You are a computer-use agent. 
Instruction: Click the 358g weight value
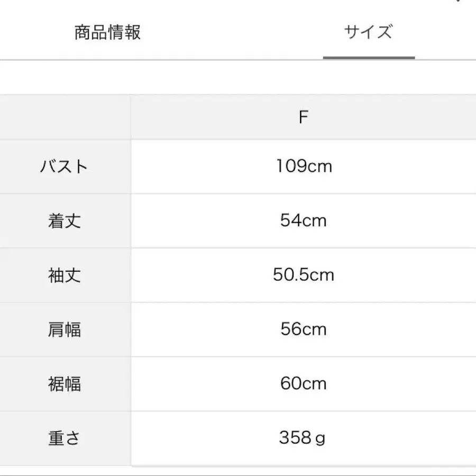point(303,437)
